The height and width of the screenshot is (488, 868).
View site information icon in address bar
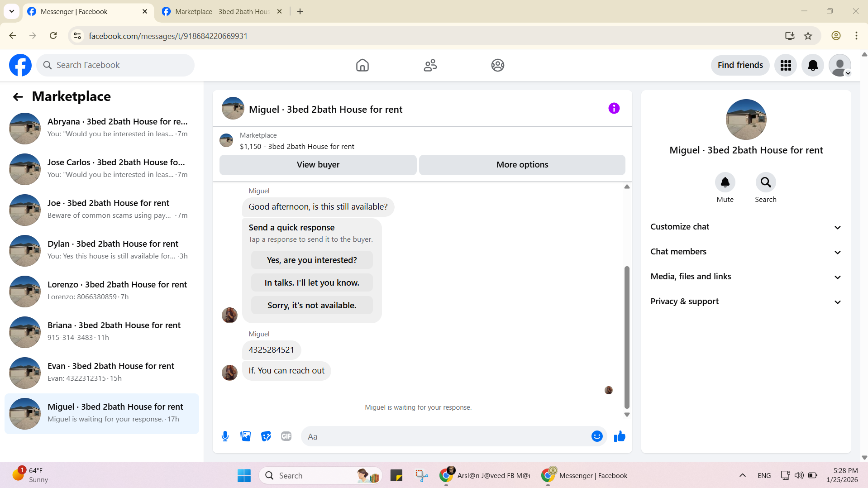(x=77, y=36)
